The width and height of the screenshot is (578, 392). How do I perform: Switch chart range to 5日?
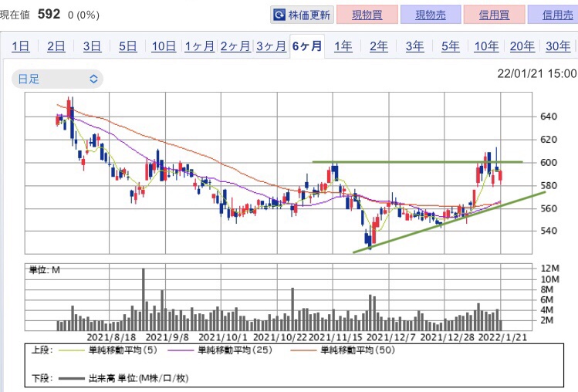pos(127,46)
